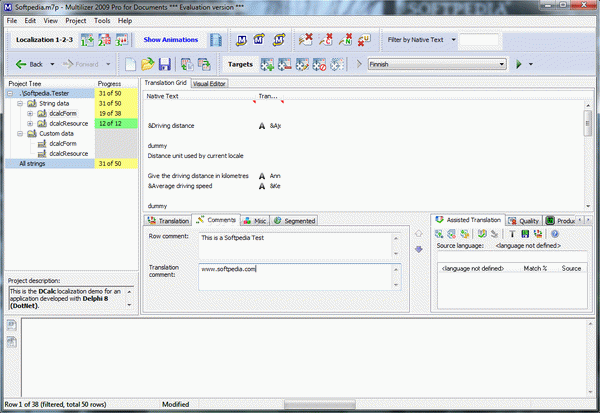Click the Show Animations link
Screen dimensions: 600x413
pyautogui.click(x=171, y=40)
